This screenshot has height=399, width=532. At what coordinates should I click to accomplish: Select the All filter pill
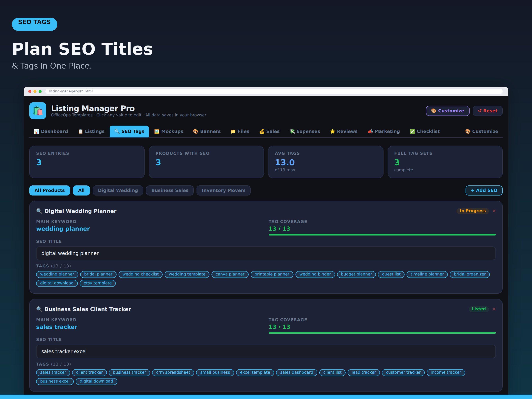(81, 191)
